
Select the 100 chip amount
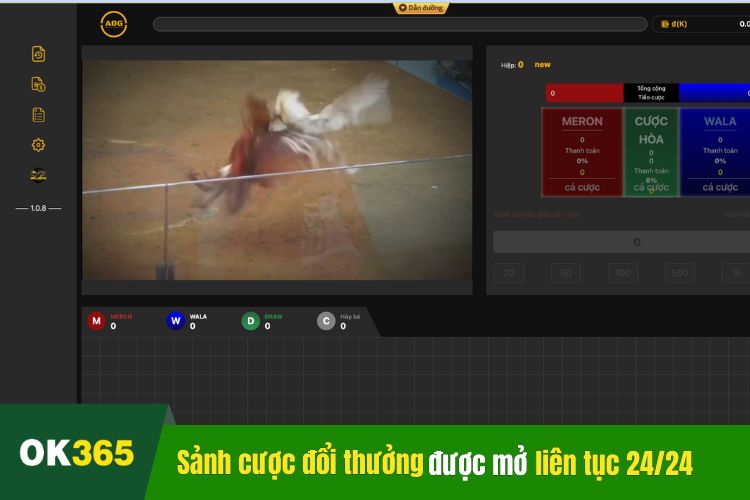[623, 273]
